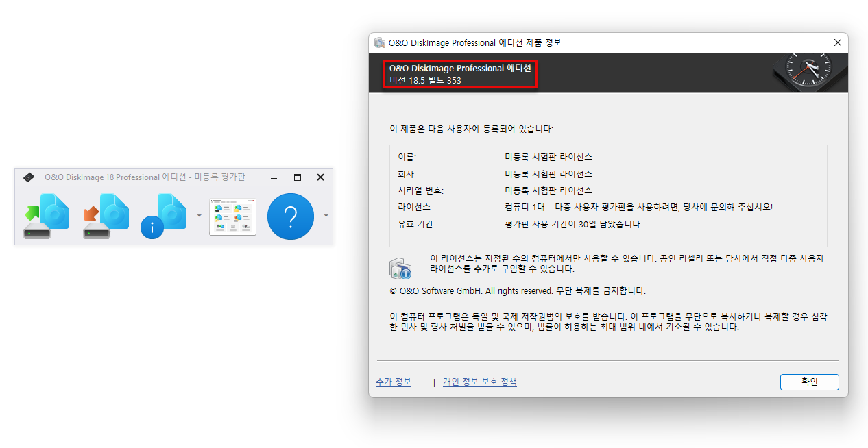The image size is (868, 448).
Task: Click the license computer icon
Action: tap(400, 269)
